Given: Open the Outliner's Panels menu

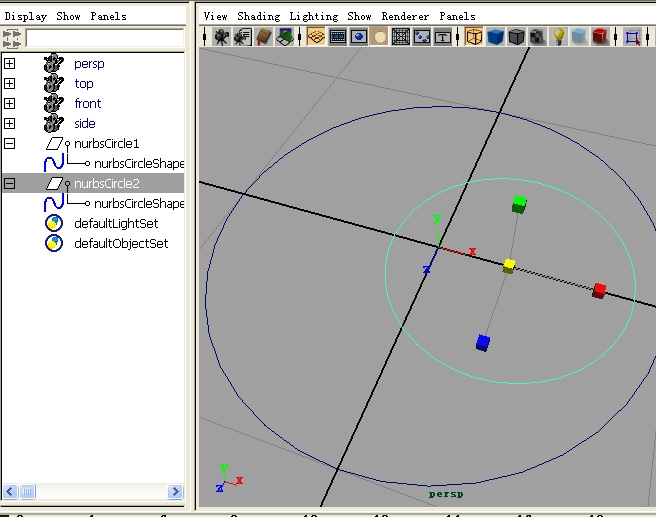Looking at the screenshot, I should pos(108,16).
